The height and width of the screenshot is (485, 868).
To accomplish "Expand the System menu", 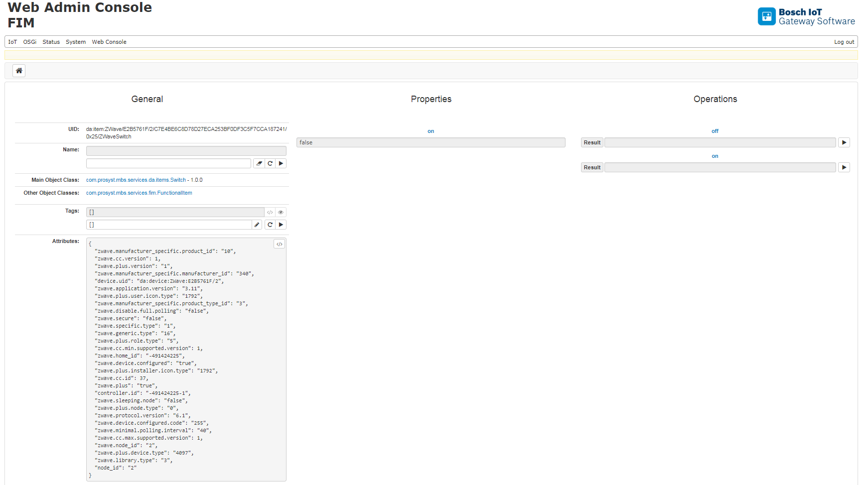I will [x=76, y=42].
